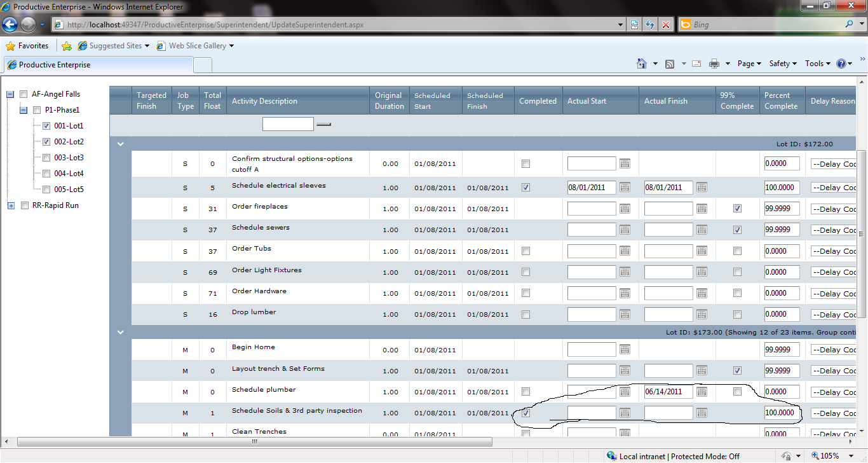Screen dimensions: 868x463
Task: Uncheck Completed for Schedule electrical sleeves
Action: 526,188
